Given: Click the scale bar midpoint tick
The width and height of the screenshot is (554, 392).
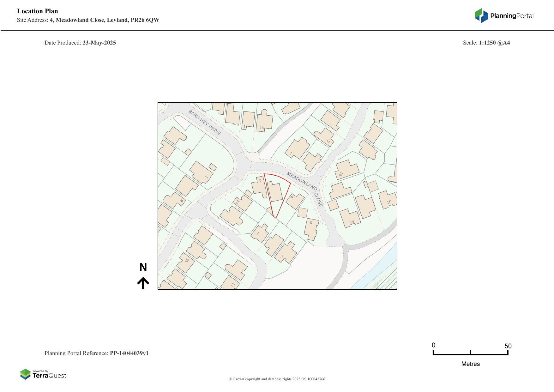Looking at the screenshot, I should click(470, 353).
